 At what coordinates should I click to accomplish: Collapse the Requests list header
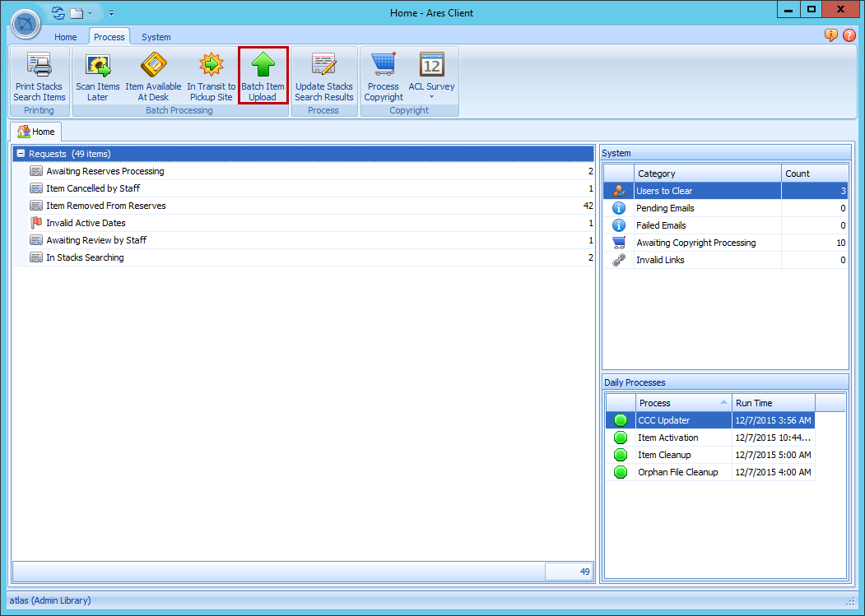[x=21, y=154]
